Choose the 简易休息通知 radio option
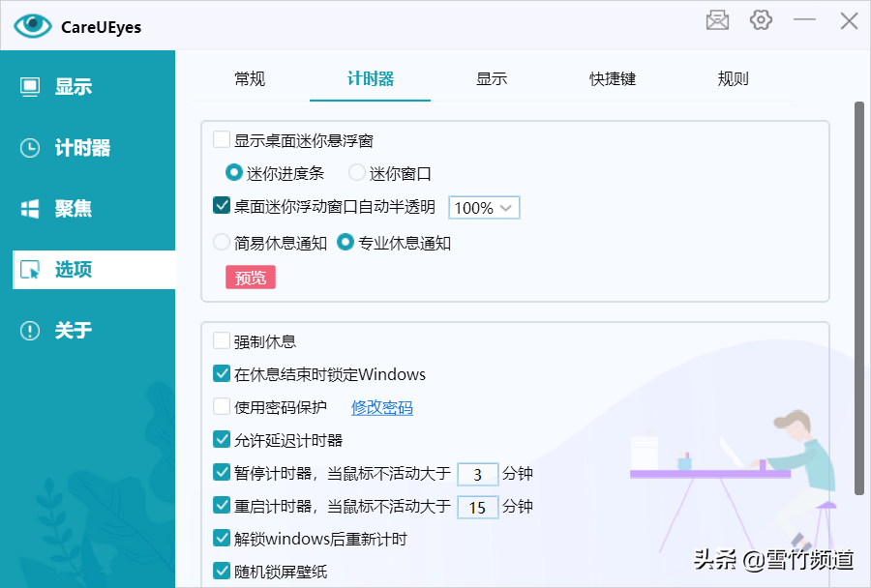Viewport: 871px width, 588px height. 222,243
